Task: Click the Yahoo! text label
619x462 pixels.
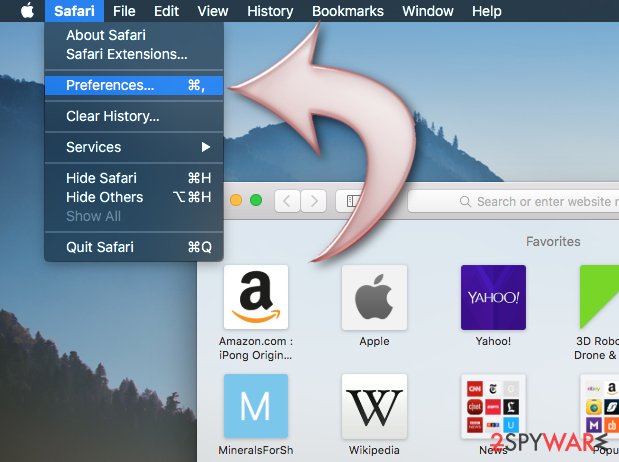Action: point(493,341)
